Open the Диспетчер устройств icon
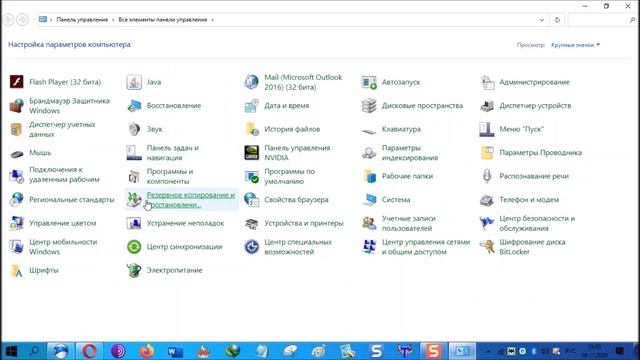The height and width of the screenshot is (360, 640). click(x=487, y=106)
